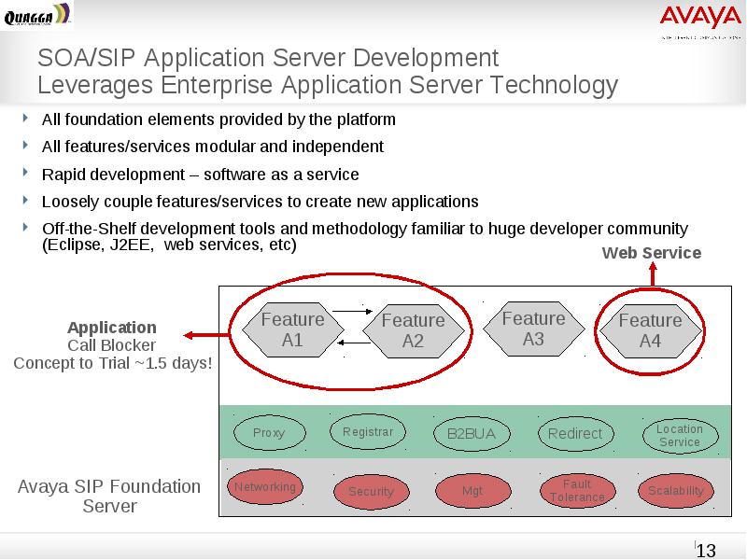The image size is (747, 560).
Task: Click the slide title 'SOA/SIP Application Server Development'
Action: coord(268,58)
